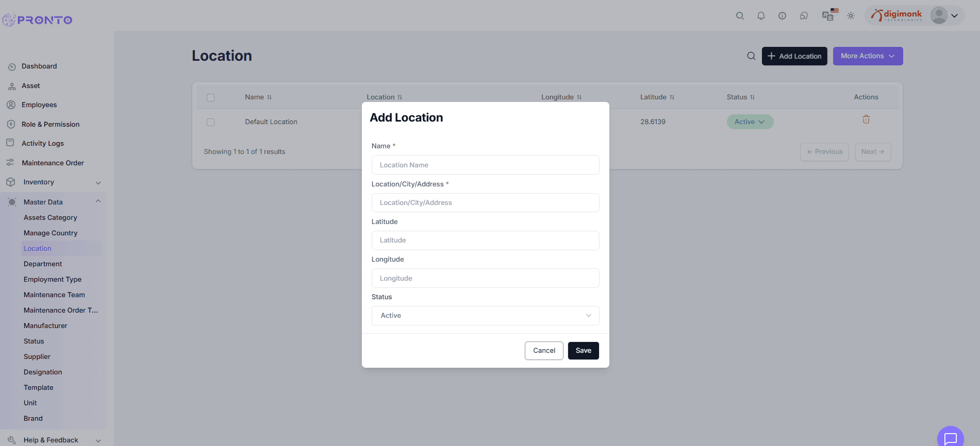Select Location in Master Data submenu

point(38,249)
